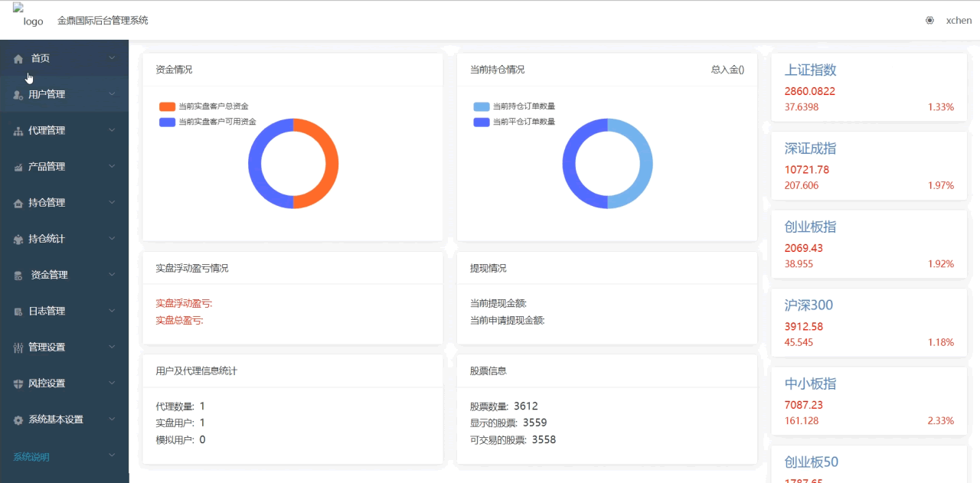Click the home icon beside 首页
980x483 pixels.
pyautogui.click(x=18, y=59)
